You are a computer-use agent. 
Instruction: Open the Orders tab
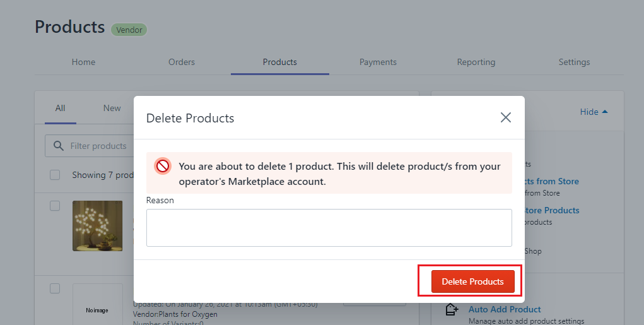coord(182,62)
